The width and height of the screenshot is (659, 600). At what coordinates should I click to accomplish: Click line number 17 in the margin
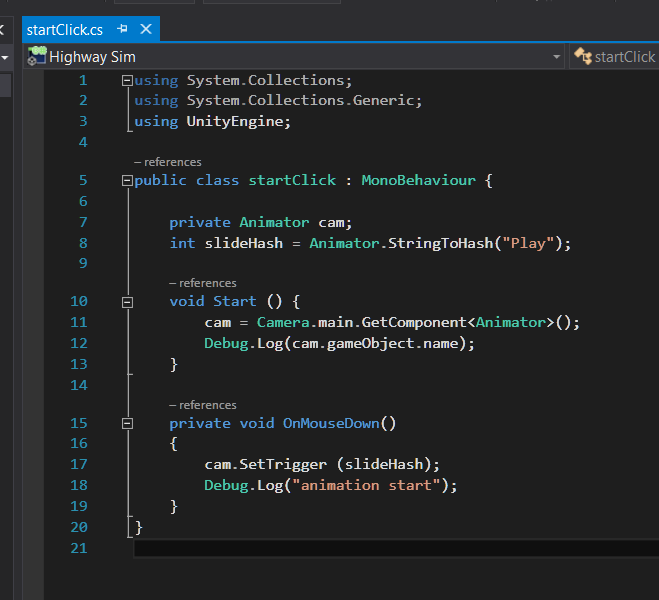(79, 464)
